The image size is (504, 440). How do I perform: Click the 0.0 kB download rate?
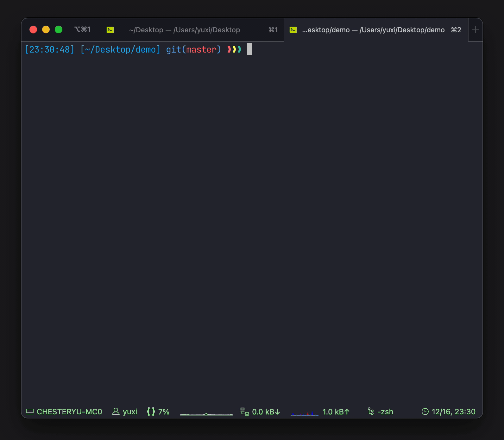click(266, 412)
